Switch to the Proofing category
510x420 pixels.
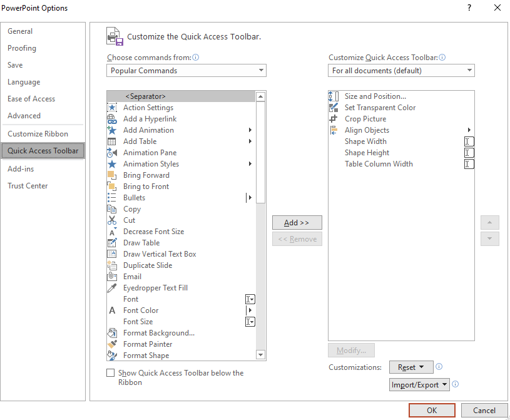pos(22,48)
